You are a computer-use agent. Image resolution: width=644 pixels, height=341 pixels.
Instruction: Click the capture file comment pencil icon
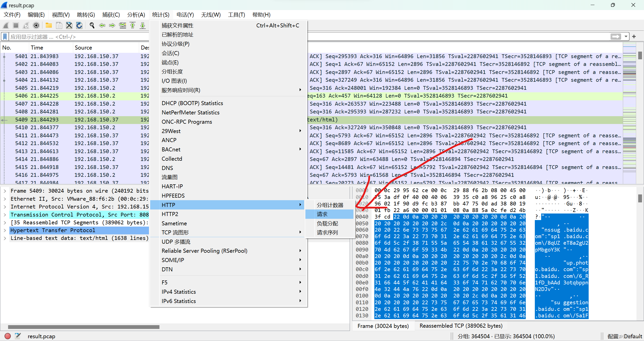tap(18, 336)
